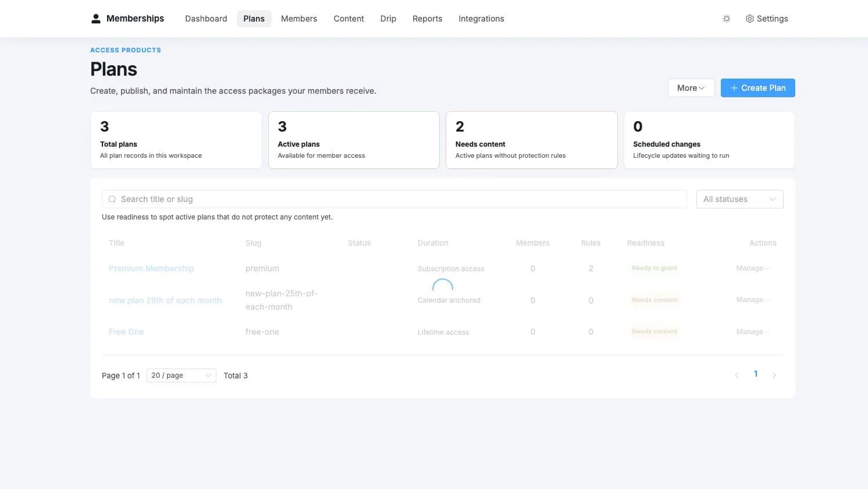Click the Lifetime access duration cell
The height and width of the screenshot is (489, 868).
[x=443, y=332]
